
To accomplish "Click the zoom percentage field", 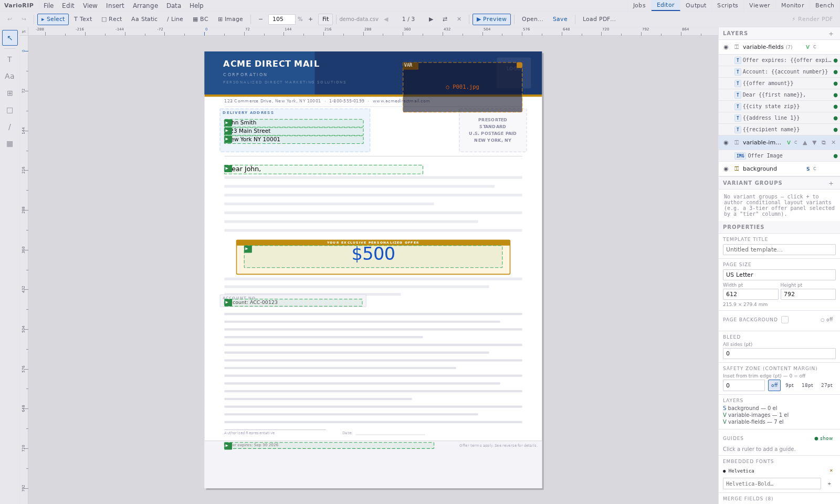I will click(281, 19).
